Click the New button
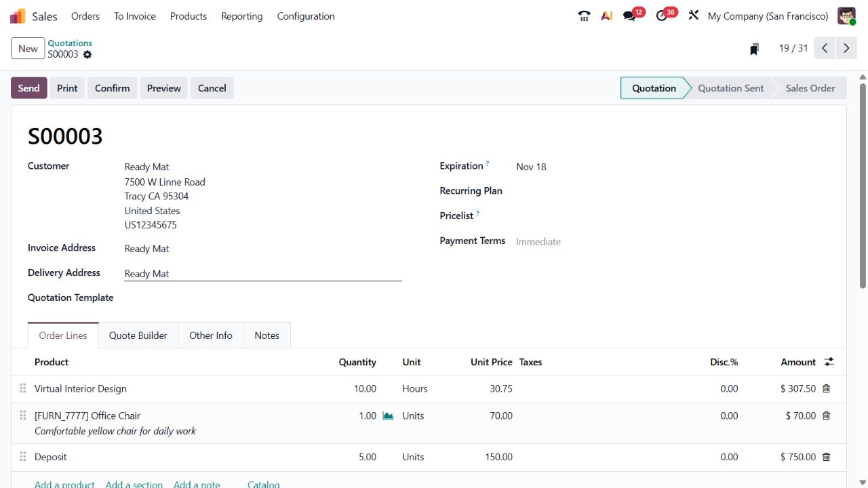Image resolution: width=868 pixels, height=488 pixels. click(x=28, y=48)
